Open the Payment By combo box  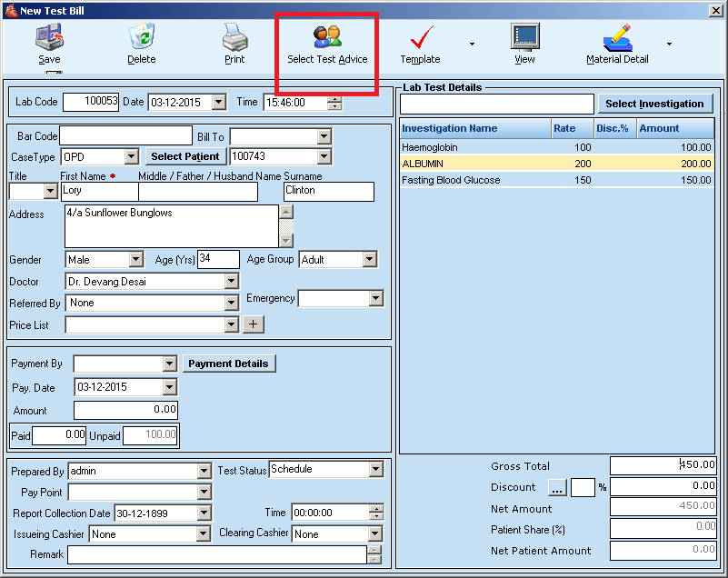pyautogui.click(x=169, y=364)
